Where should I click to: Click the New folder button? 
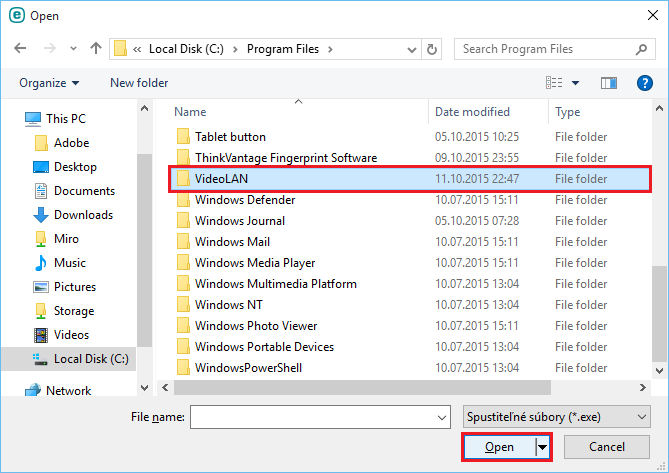[x=139, y=83]
